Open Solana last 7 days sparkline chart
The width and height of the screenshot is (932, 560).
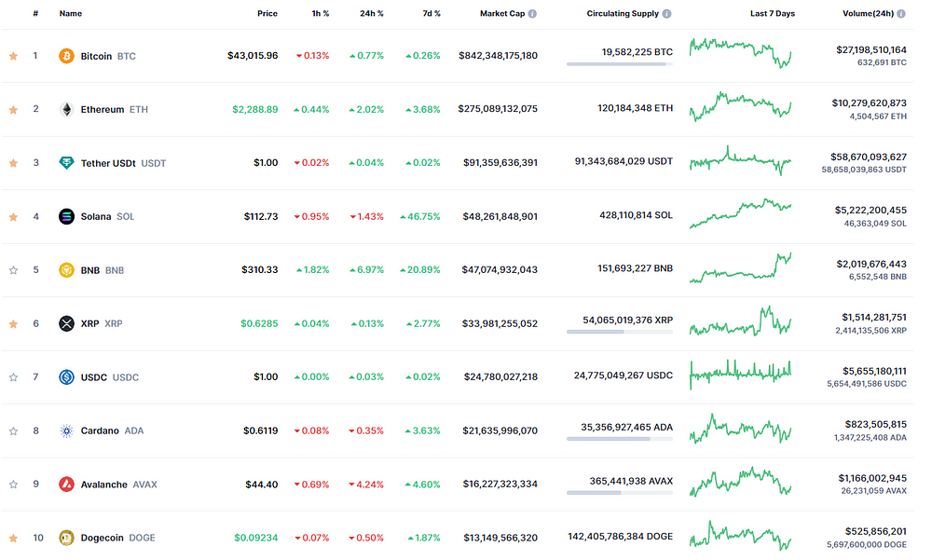point(741,213)
